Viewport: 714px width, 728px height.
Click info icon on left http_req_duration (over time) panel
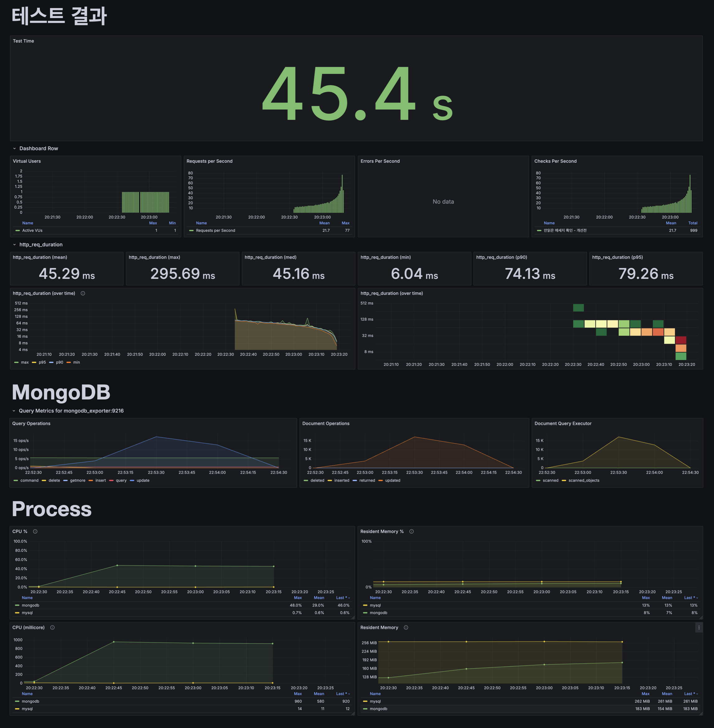pyautogui.click(x=83, y=293)
